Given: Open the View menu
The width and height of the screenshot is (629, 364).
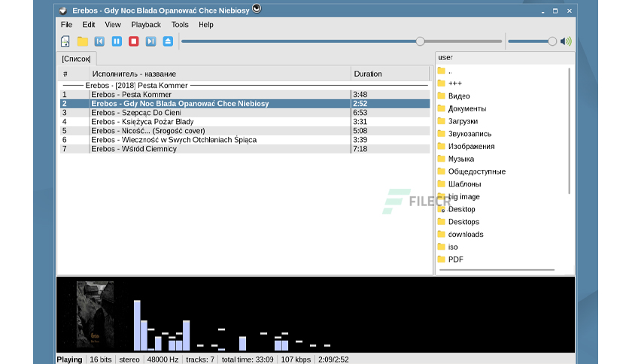Looking at the screenshot, I should click(113, 25).
